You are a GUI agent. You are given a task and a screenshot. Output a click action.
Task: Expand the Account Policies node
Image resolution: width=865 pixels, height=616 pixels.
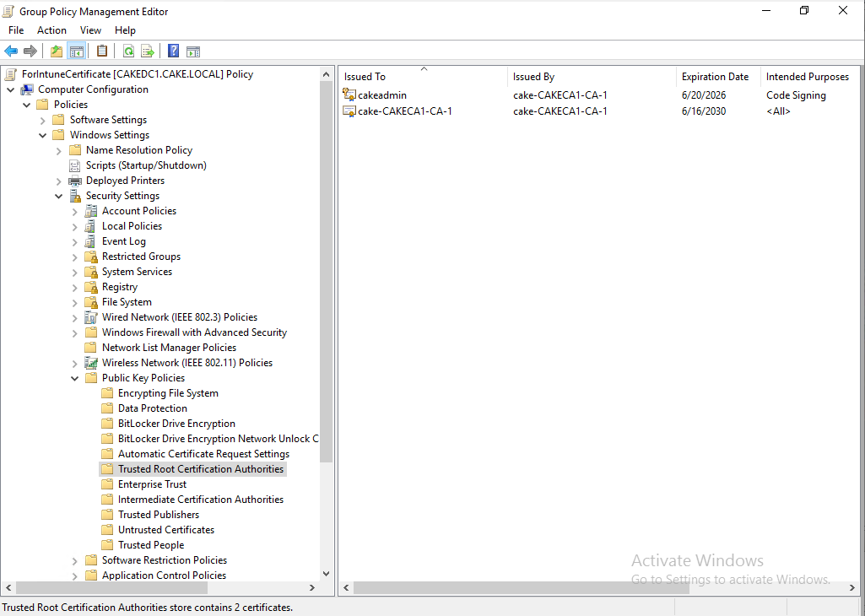[x=74, y=211]
